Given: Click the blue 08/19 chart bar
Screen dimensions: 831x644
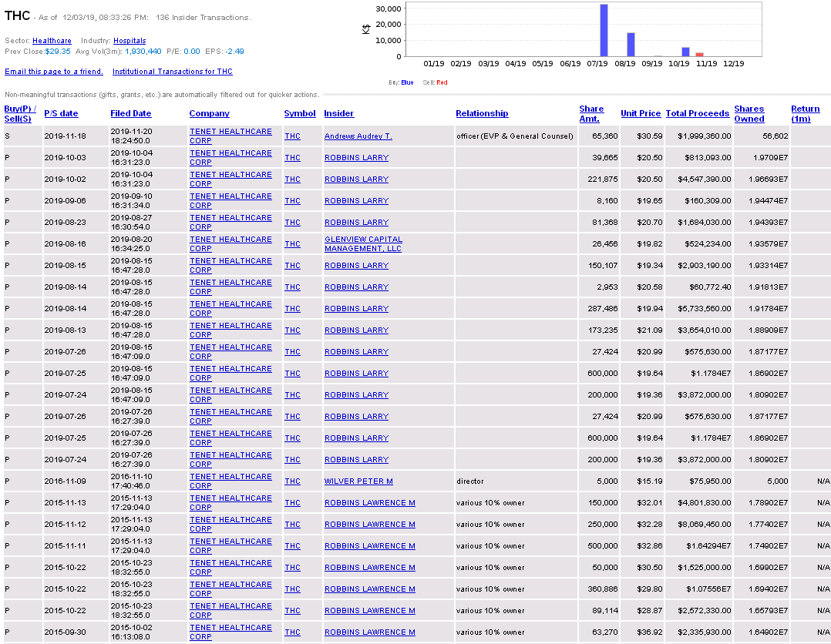Looking at the screenshot, I should tap(631, 45).
